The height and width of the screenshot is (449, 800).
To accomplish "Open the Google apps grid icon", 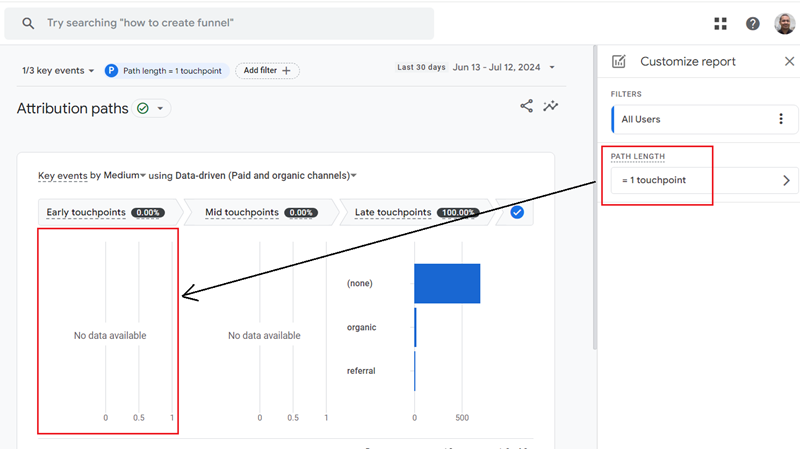I will tap(720, 23).
